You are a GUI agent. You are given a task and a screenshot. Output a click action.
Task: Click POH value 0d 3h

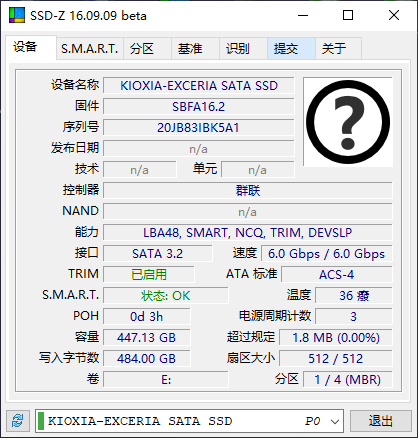[x=147, y=317]
